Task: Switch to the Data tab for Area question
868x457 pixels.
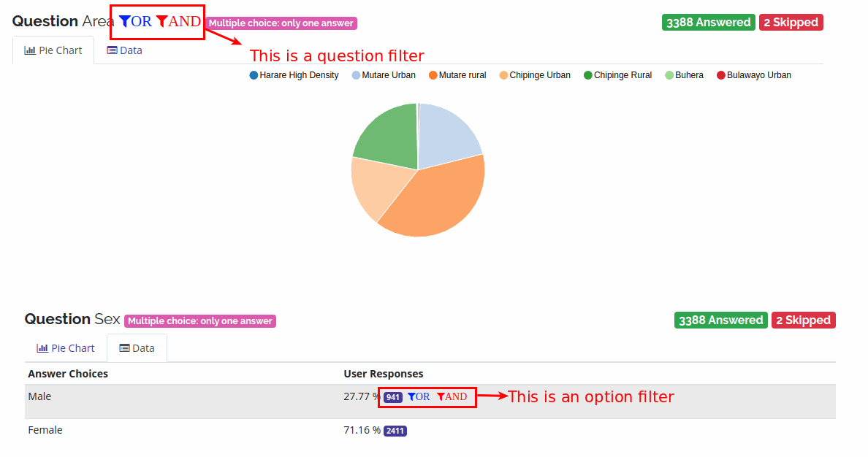Action: click(124, 50)
